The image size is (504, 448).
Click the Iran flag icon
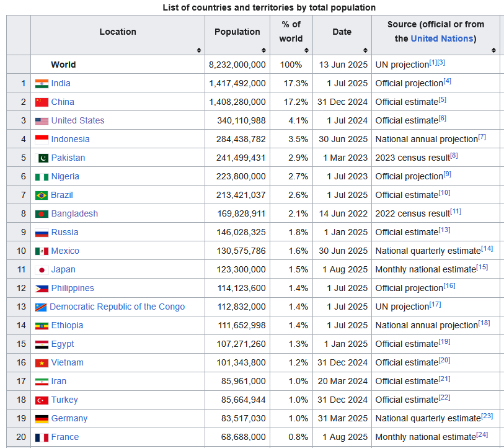click(x=42, y=382)
